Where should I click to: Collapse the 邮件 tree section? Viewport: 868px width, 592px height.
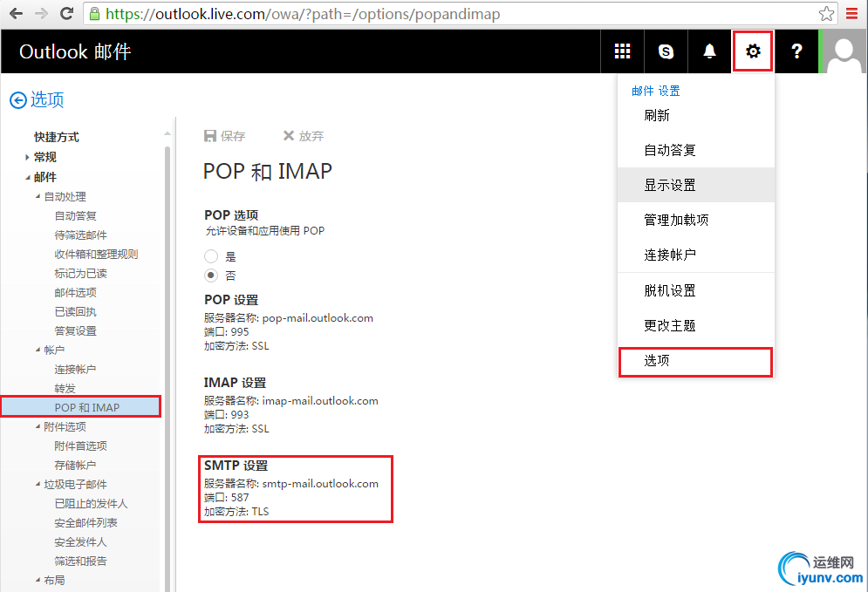coord(28,178)
